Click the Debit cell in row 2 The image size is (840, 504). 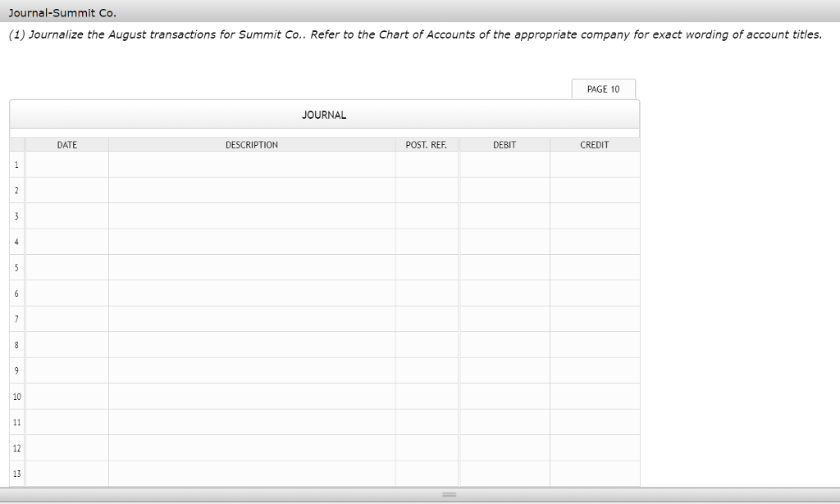click(x=504, y=190)
